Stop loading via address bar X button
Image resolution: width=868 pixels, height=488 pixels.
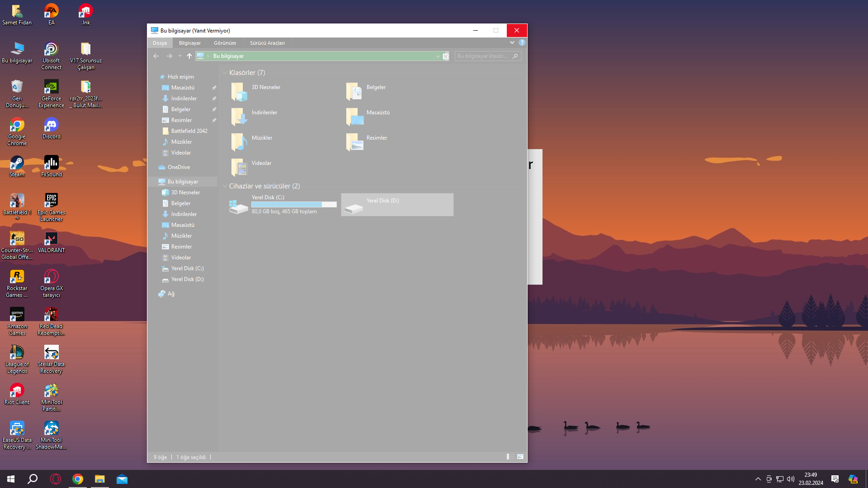pyautogui.click(x=446, y=56)
